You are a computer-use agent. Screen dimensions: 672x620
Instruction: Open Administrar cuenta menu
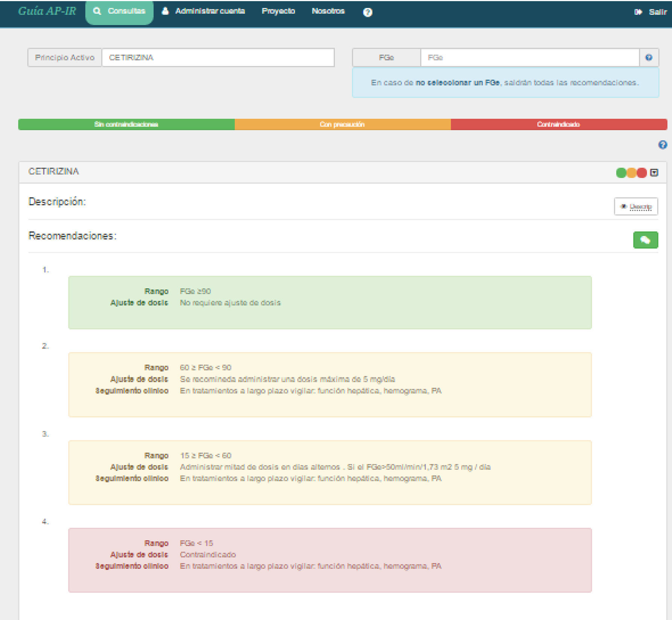(203, 11)
